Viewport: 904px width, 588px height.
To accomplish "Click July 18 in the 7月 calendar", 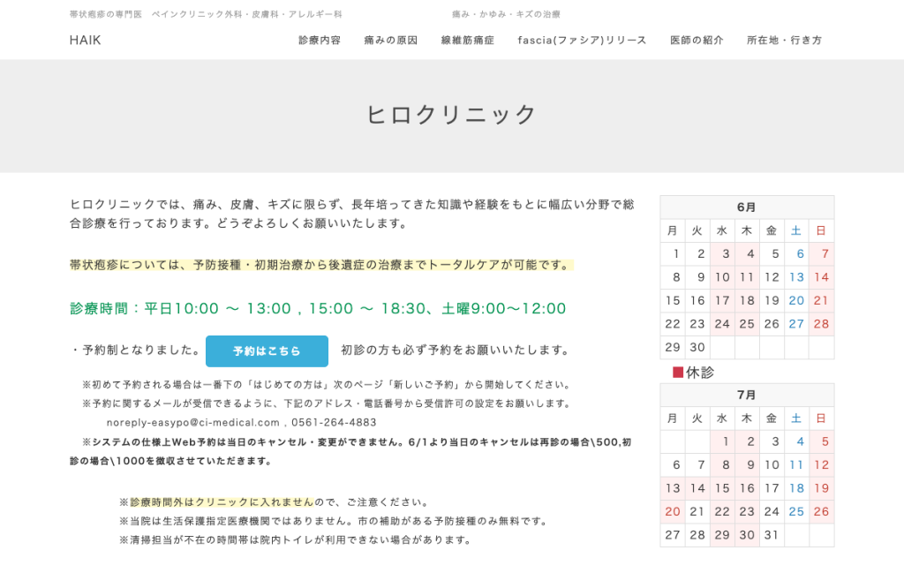I will [x=796, y=488].
